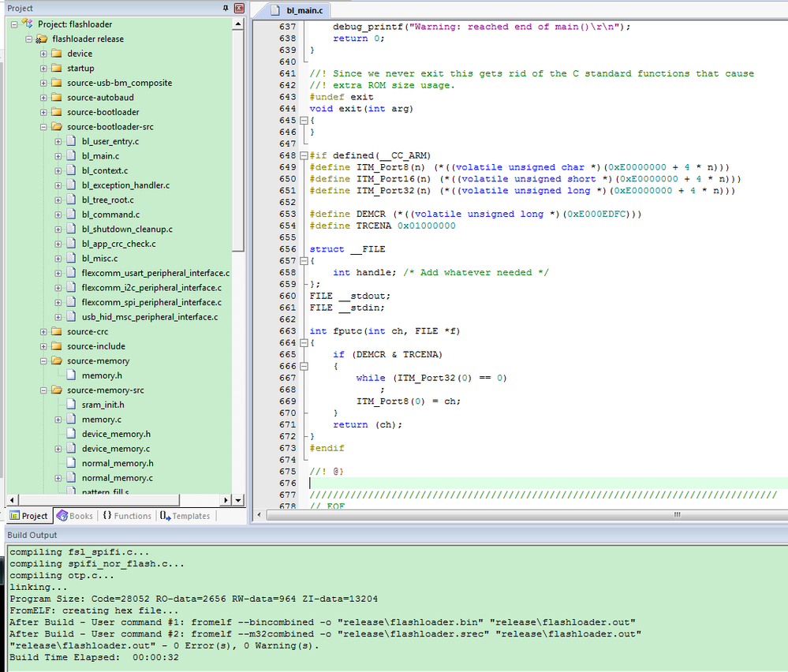The image size is (788, 672).
Task: Click the Project: flashloader workspace icon
Action: pos(27,24)
